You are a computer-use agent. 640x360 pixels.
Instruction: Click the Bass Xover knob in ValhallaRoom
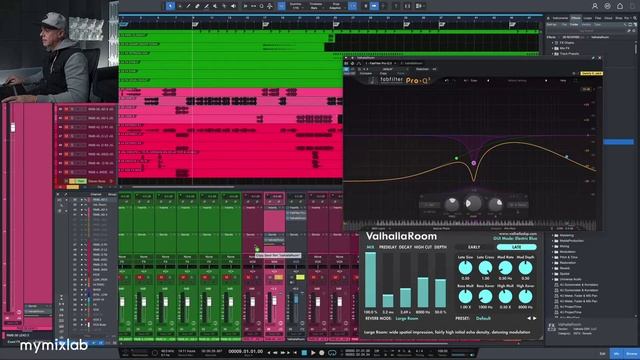tap(485, 297)
